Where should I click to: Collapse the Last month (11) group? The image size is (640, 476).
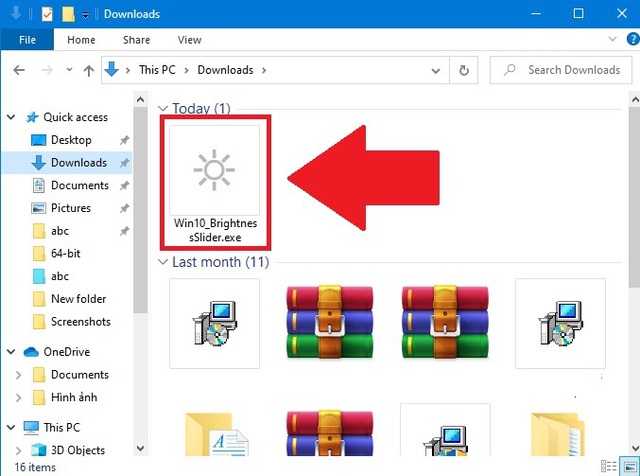pos(163,262)
